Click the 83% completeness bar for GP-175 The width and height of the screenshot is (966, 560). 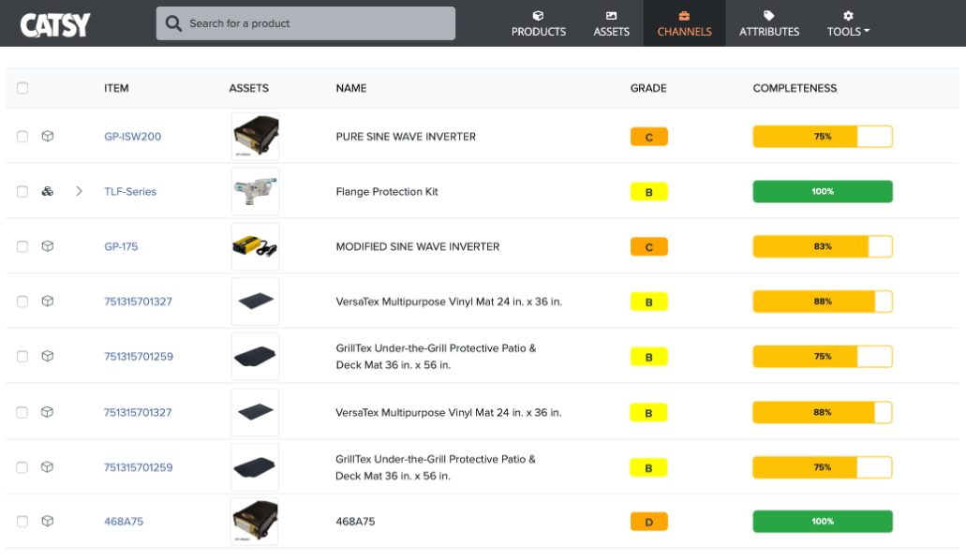pyautogui.click(x=822, y=246)
